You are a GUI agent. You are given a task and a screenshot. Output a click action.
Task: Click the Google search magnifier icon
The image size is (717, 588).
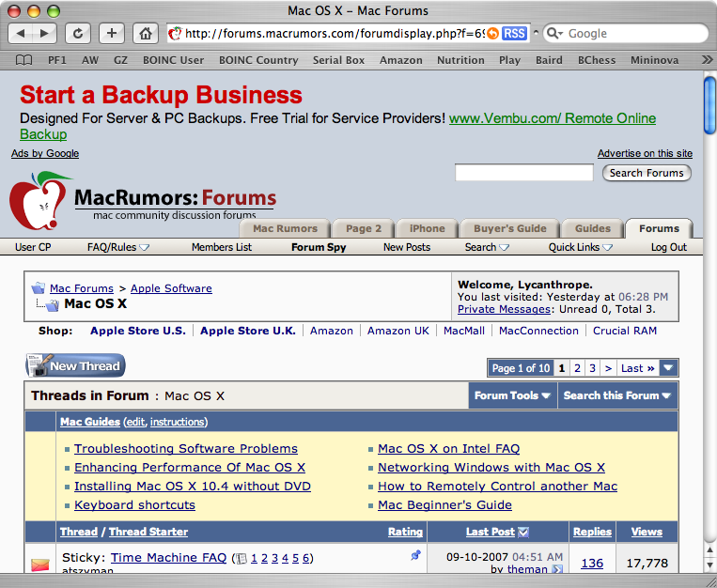554,34
